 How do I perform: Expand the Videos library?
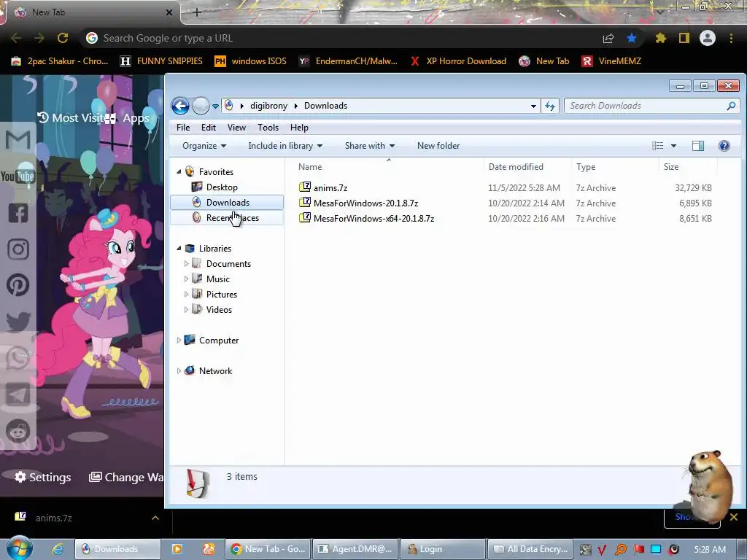click(x=186, y=309)
